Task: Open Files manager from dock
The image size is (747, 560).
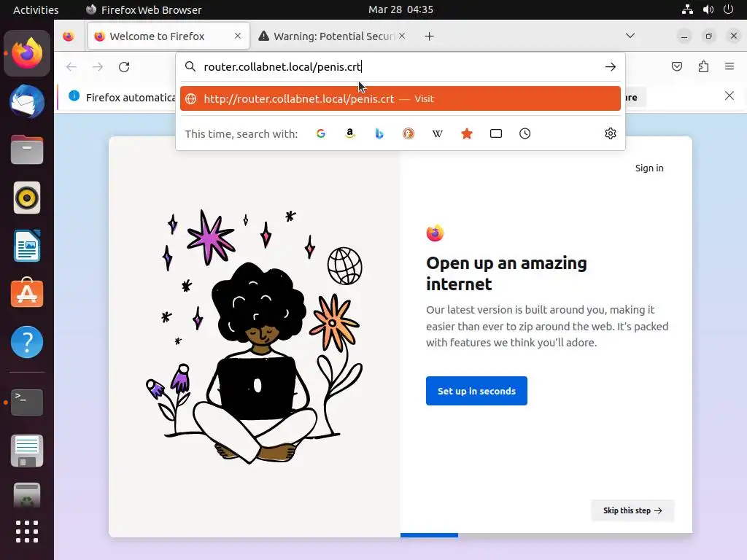Action: [27, 149]
